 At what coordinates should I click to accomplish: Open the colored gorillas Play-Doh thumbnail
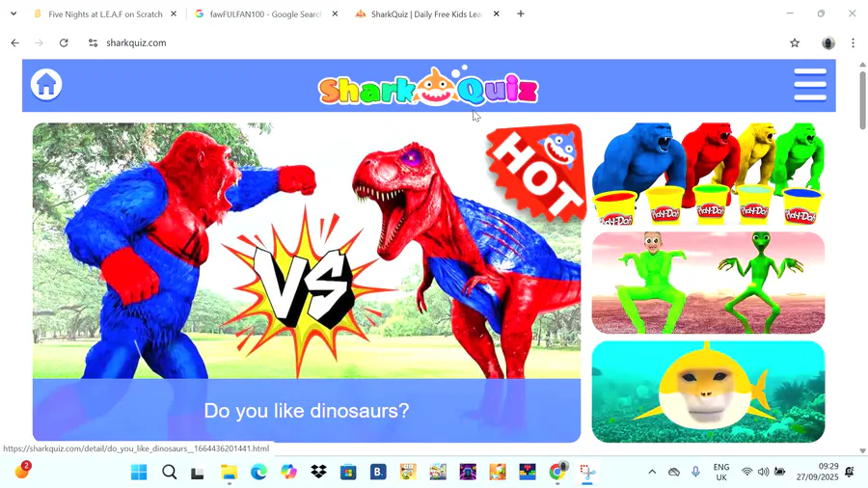click(x=708, y=174)
